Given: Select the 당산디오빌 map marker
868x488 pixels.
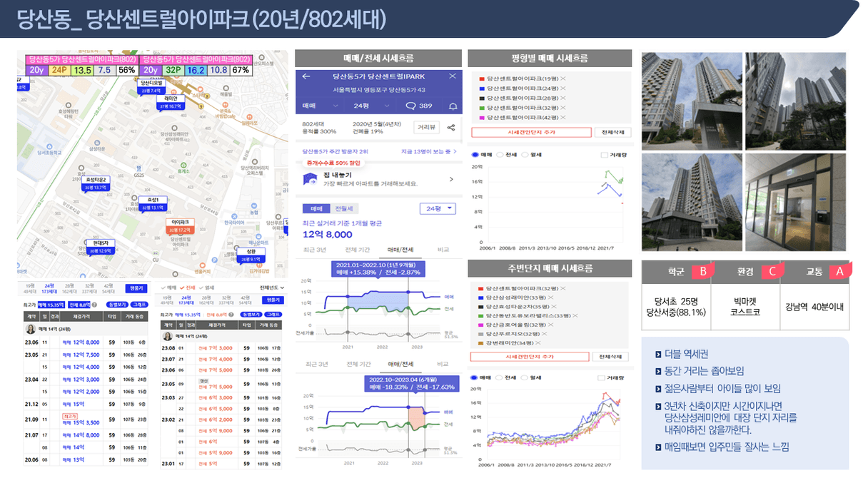Looking at the screenshot, I should point(151,87).
